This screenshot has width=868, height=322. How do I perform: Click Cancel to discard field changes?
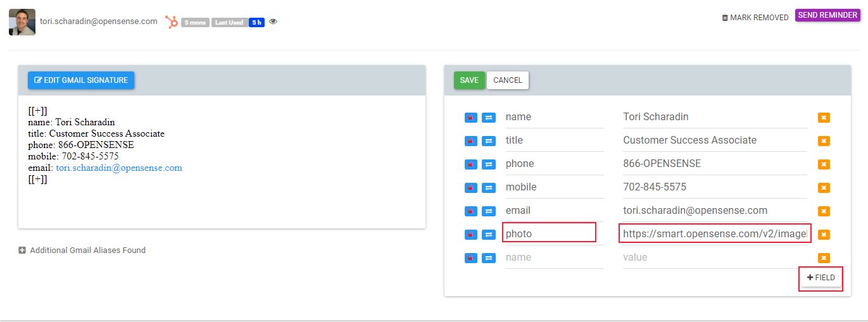(508, 80)
